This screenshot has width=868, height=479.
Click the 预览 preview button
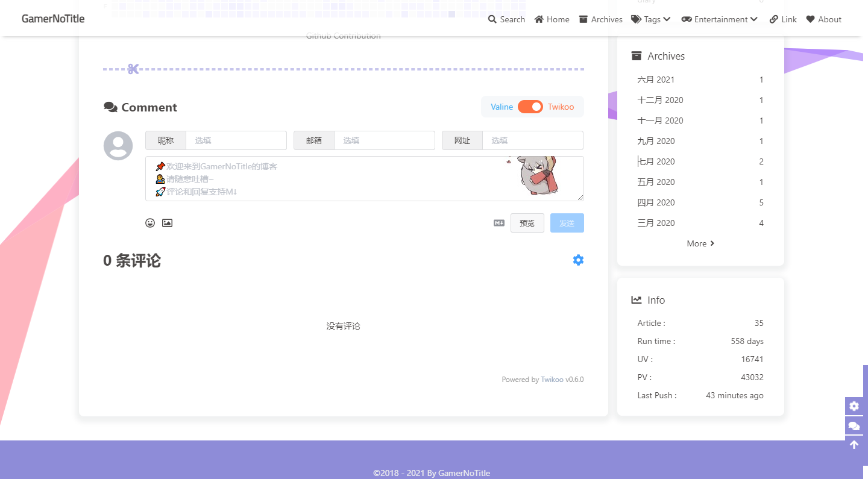527,222
